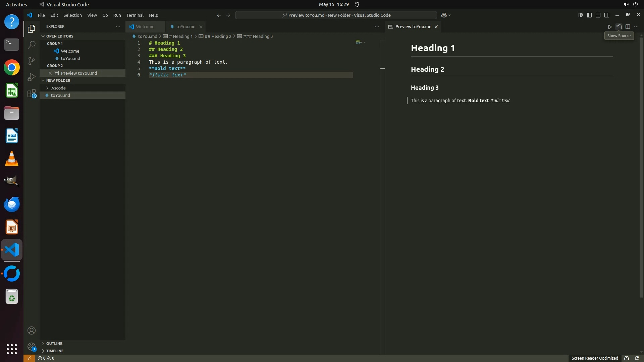This screenshot has height=362, width=644.
Task: Click the command center search field
Action: 336,15
